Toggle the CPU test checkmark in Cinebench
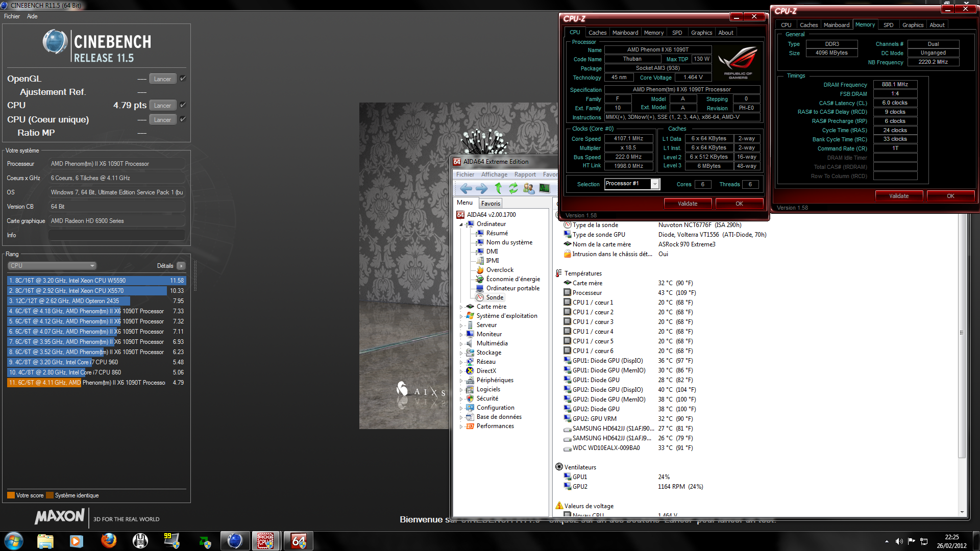Screen dimensions: 980x551 point(182,105)
